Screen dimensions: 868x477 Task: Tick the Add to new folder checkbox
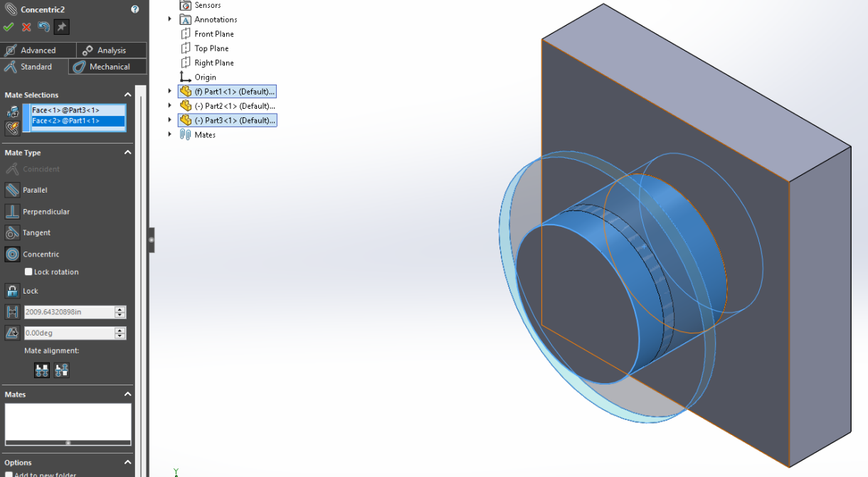coord(9,474)
